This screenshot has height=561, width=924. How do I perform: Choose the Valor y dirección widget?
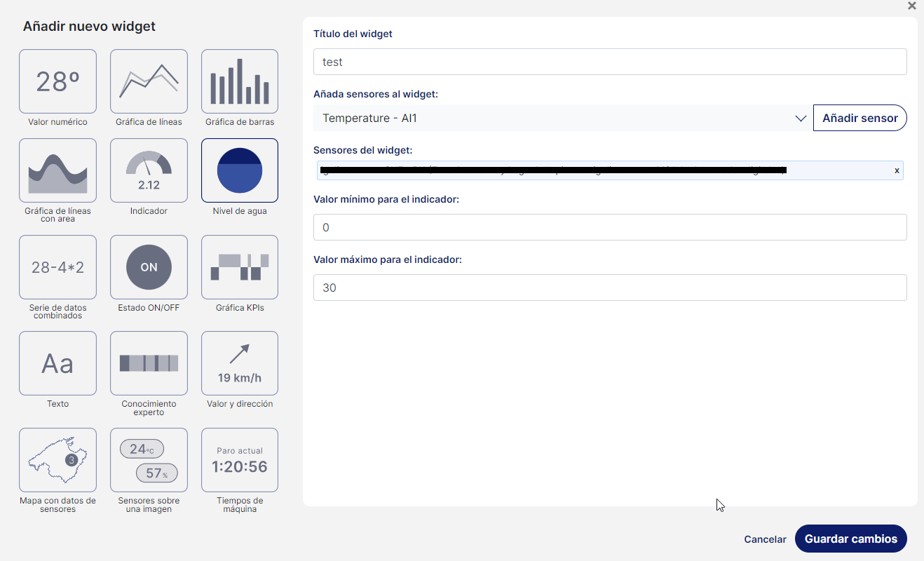point(240,363)
